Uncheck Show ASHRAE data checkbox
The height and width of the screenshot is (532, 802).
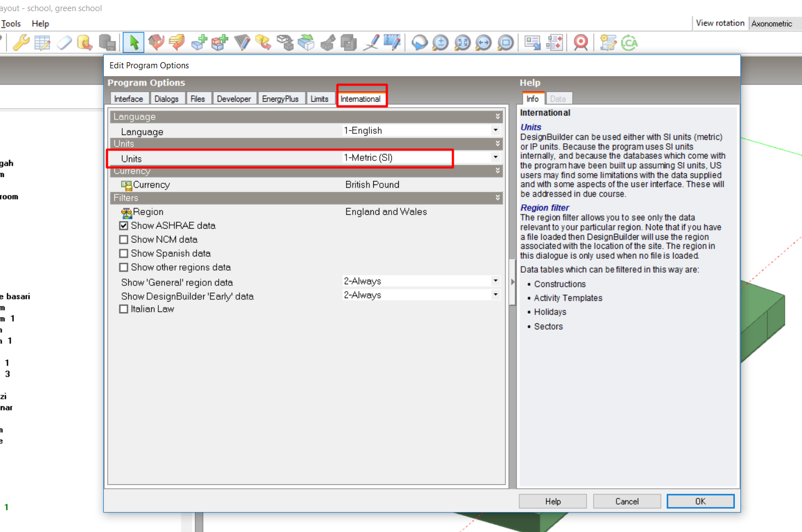coord(124,226)
